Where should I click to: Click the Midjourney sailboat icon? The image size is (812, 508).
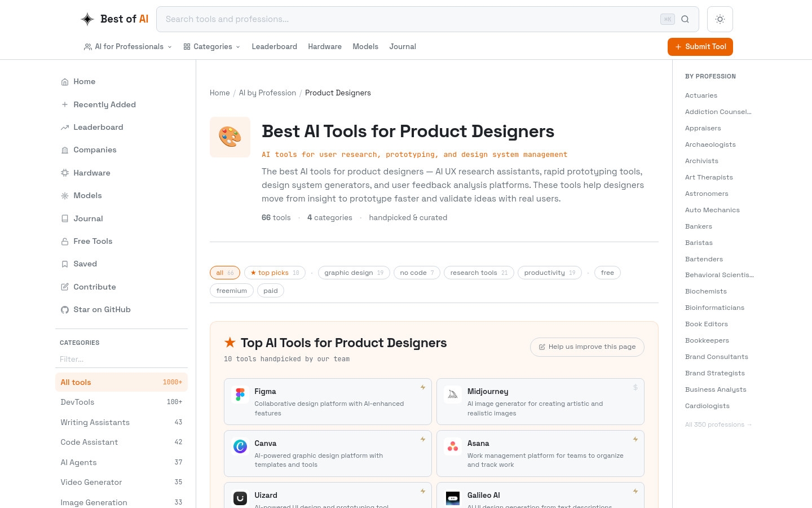point(453,395)
